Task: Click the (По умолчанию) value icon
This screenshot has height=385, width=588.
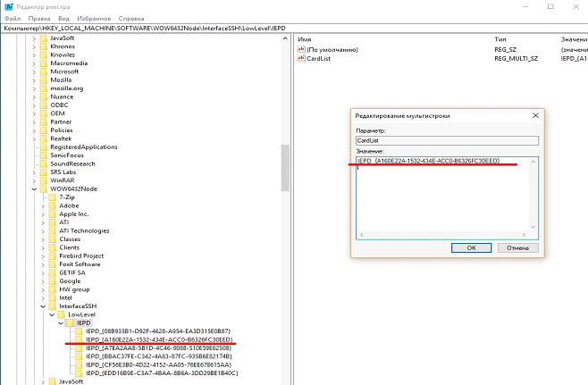Action: pyautogui.click(x=300, y=48)
